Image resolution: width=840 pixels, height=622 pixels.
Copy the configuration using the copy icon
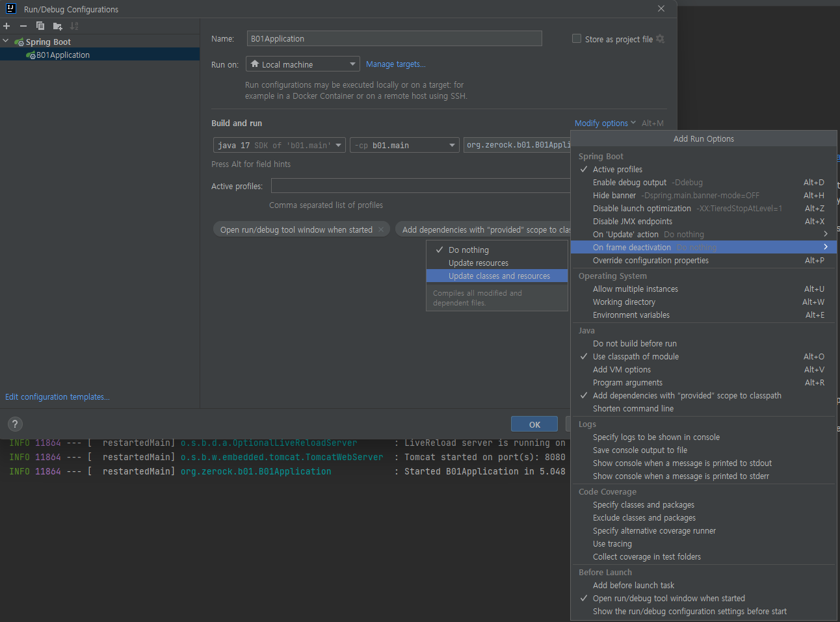click(40, 26)
